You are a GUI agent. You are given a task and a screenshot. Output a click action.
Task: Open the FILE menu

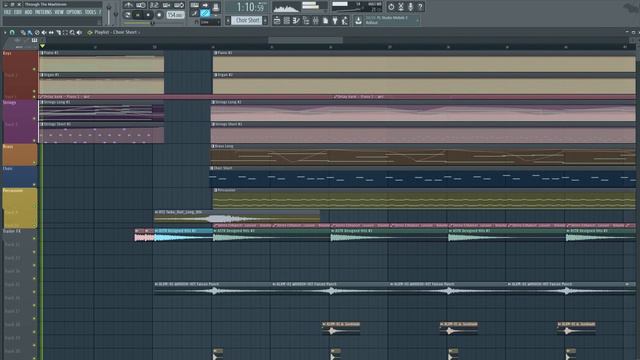pyautogui.click(x=7, y=12)
